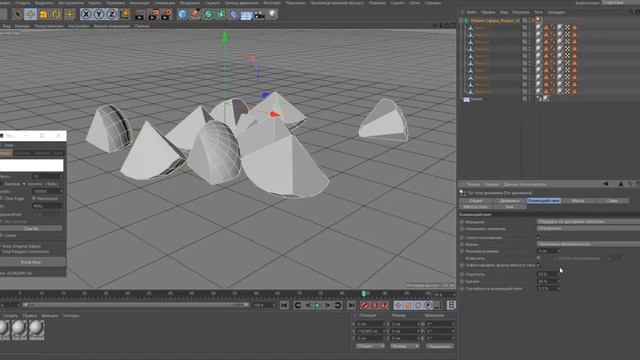Switch to the Масса attribute tab
640x360 pixels.
point(578,200)
